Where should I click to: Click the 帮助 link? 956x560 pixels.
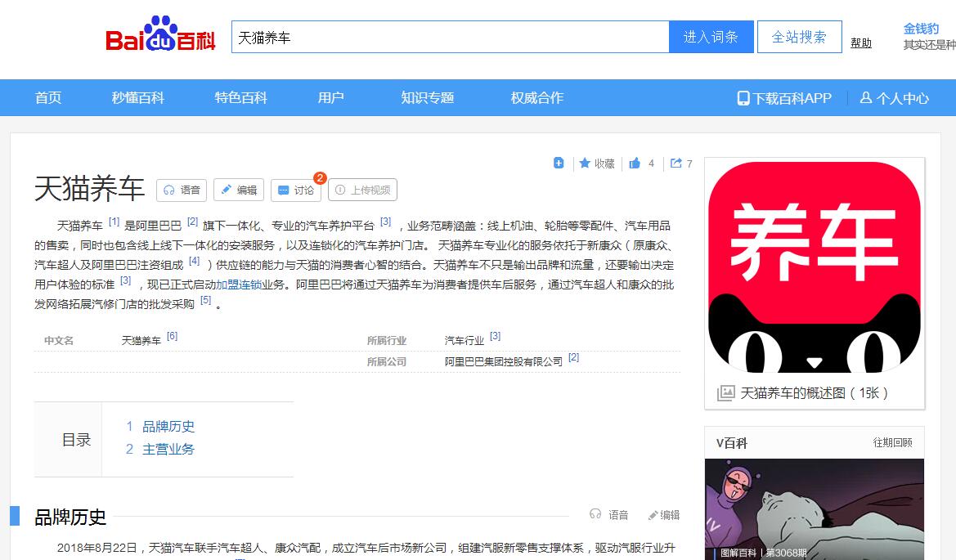pos(861,43)
